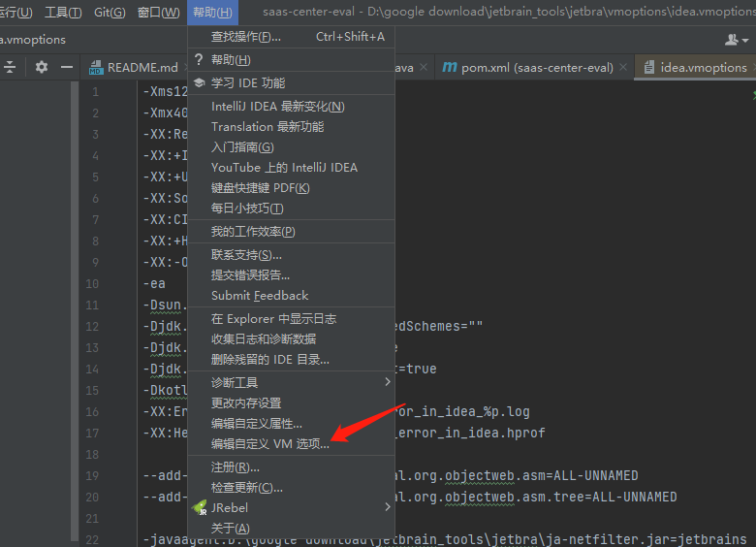
Task: Close the pom.xml tab
Action: pos(623,67)
